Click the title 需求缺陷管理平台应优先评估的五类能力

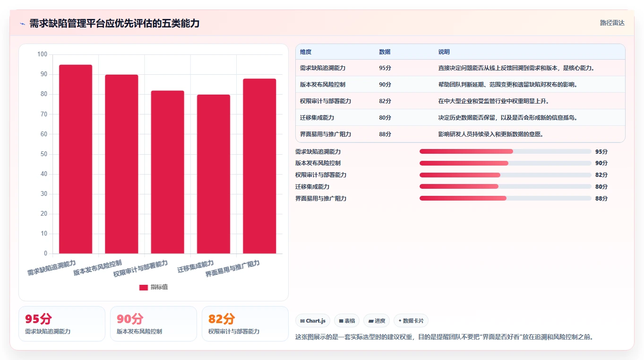coord(114,24)
